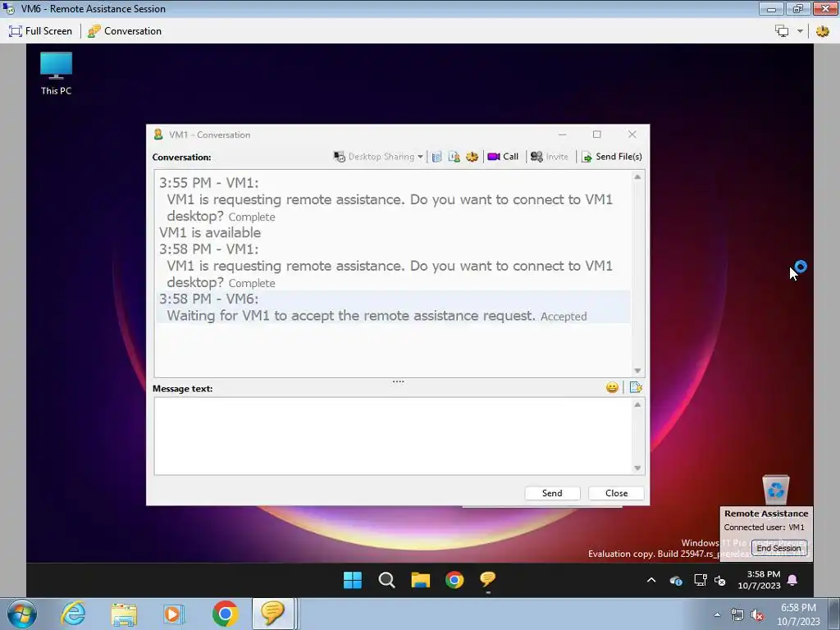Viewport: 840px width, 630px height.
Task: Click the Invite option
Action: 549,157
